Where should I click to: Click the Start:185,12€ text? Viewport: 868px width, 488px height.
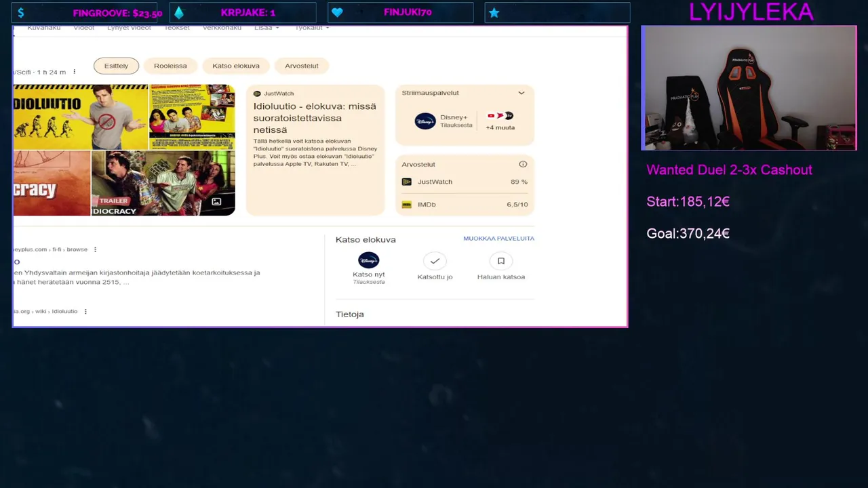[688, 201]
